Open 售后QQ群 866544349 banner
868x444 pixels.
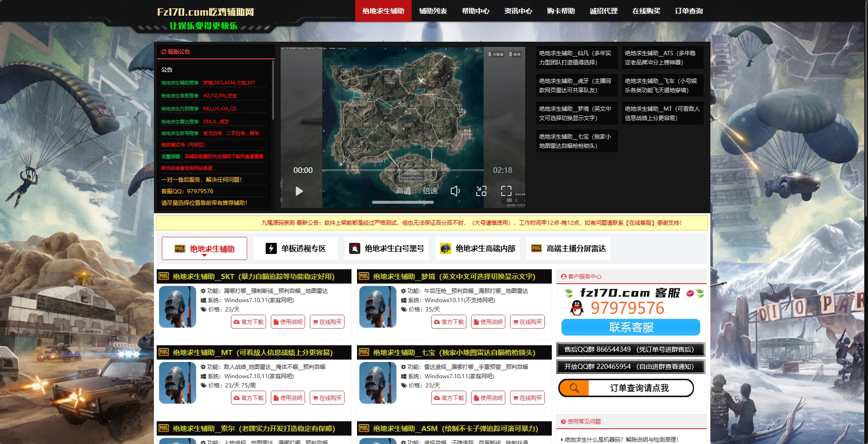[x=631, y=349]
